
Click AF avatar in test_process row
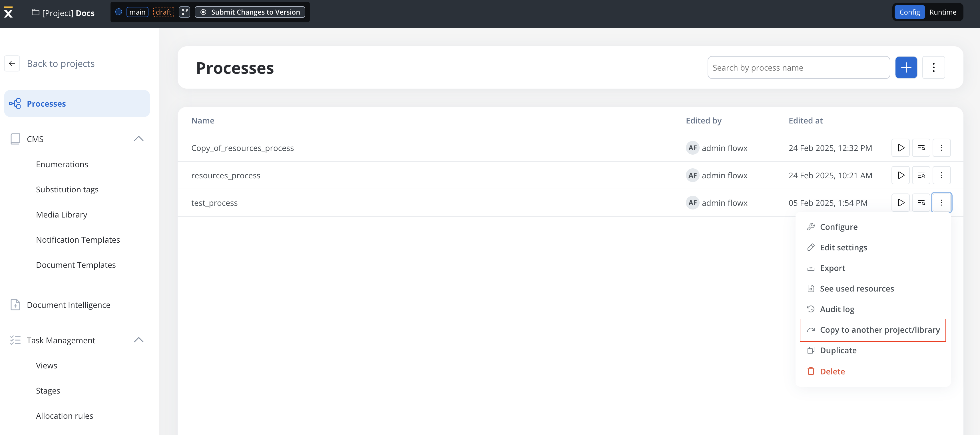(692, 203)
